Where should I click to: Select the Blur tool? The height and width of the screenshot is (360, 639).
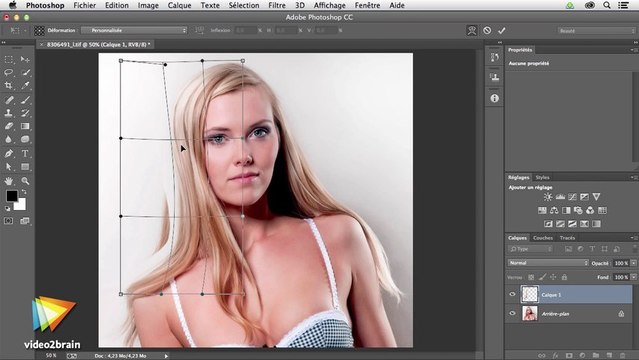(9, 139)
